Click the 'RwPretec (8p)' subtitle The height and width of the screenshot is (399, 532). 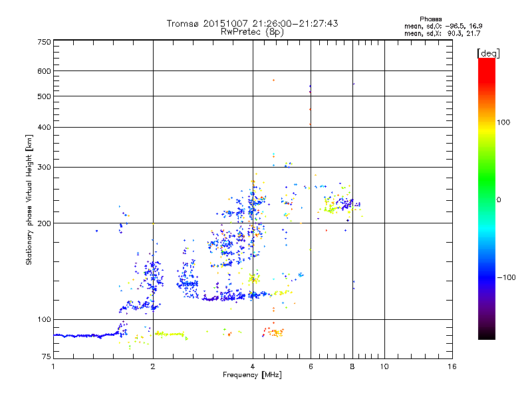click(x=252, y=32)
